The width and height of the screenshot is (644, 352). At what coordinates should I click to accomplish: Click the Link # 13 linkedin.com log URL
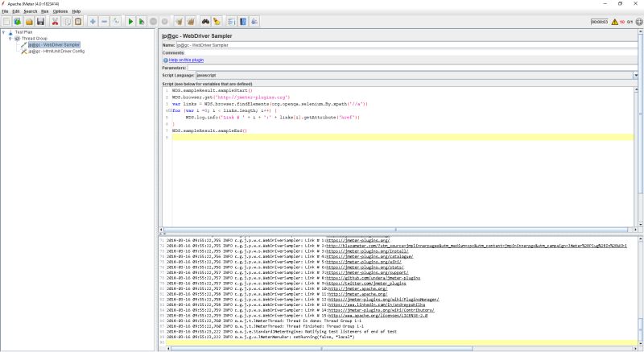pyautogui.click(x=377, y=304)
